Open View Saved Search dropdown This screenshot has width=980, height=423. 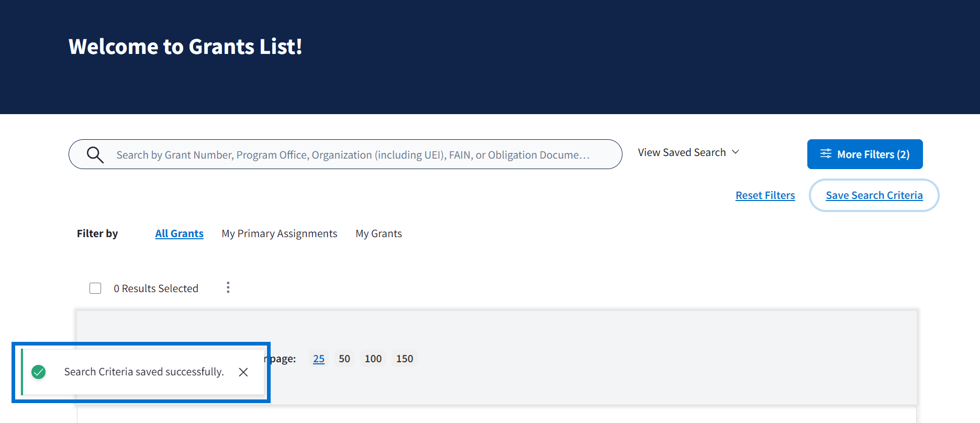click(682, 152)
